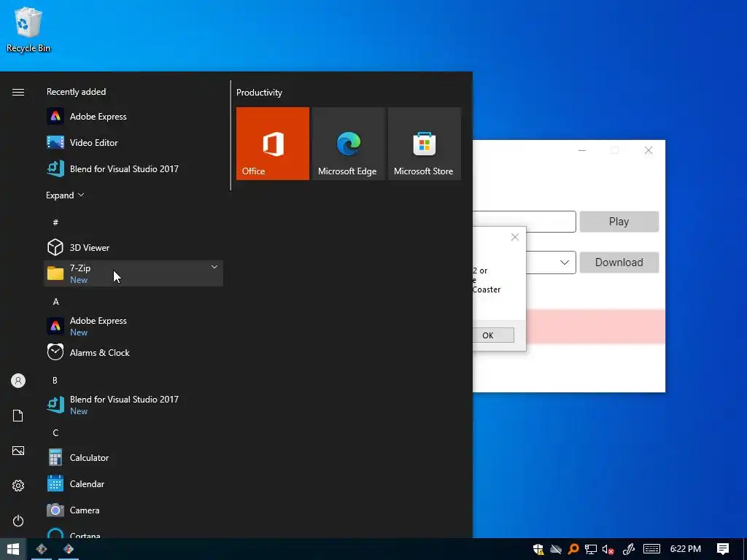
Task: Click Download in the app window
Action: (619, 262)
